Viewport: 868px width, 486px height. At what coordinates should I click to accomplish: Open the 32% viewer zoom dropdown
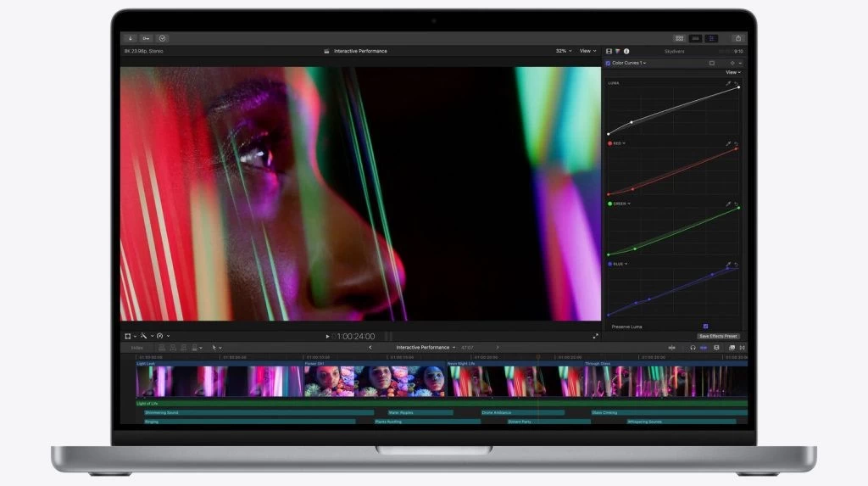563,51
